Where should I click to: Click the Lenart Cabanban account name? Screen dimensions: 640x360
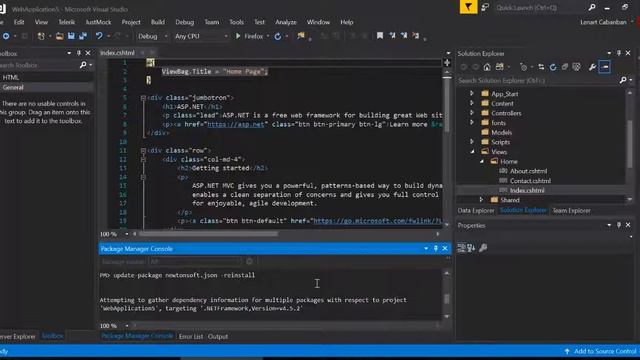click(x=603, y=22)
